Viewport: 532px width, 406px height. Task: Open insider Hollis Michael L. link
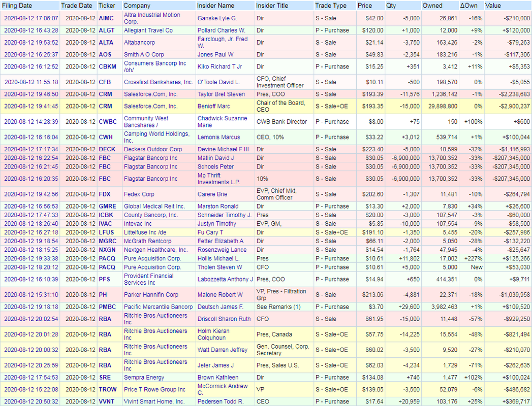coord(219,259)
